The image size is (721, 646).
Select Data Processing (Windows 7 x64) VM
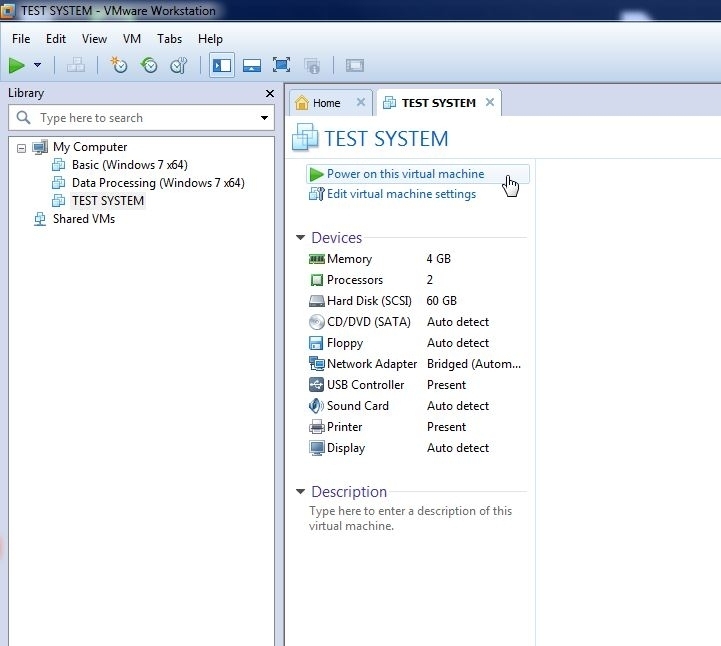tap(157, 183)
